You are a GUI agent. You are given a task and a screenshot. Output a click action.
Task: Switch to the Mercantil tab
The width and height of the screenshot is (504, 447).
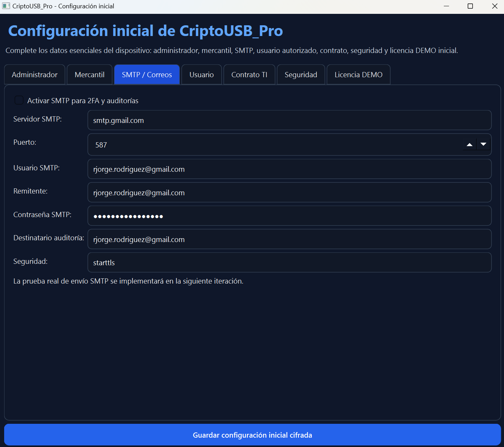[x=90, y=74]
